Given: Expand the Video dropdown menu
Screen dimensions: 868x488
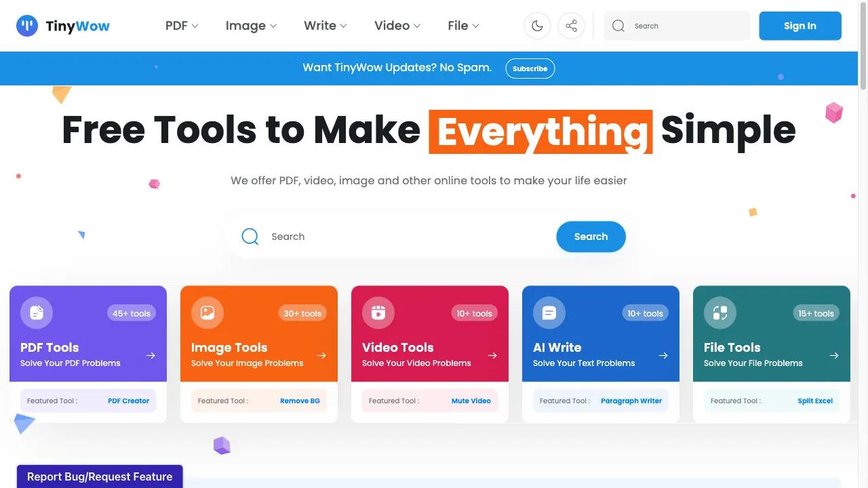Looking at the screenshot, I should pos(397,26).
